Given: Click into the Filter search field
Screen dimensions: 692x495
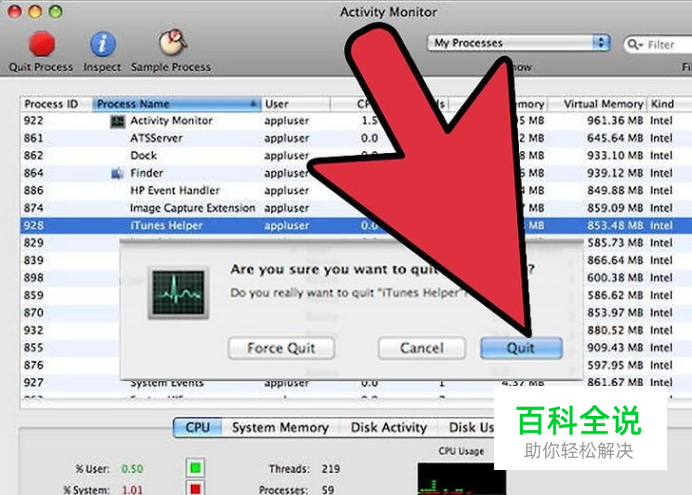Looking at the screenshot, I should [x=658, y=45].
